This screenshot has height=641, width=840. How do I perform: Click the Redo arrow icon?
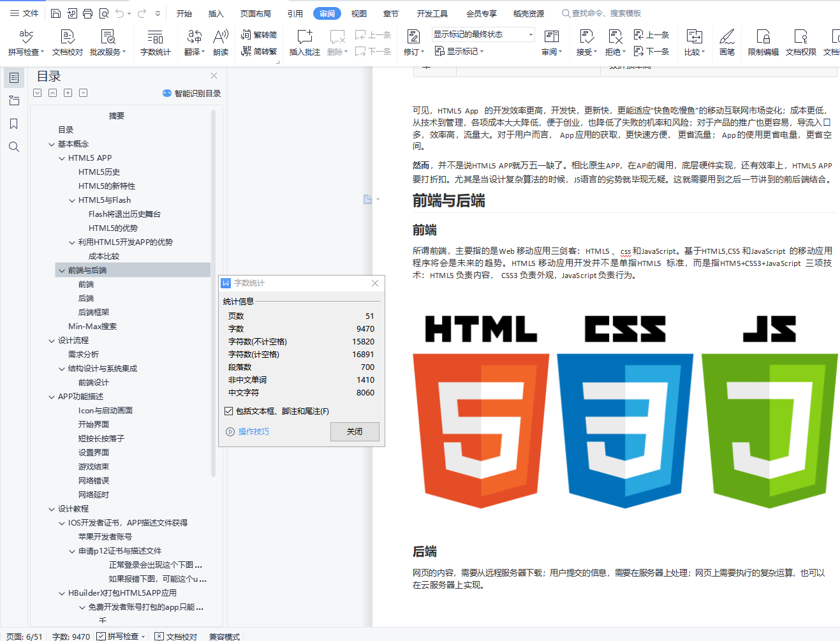pyautogui.click(x=142, y=13)
